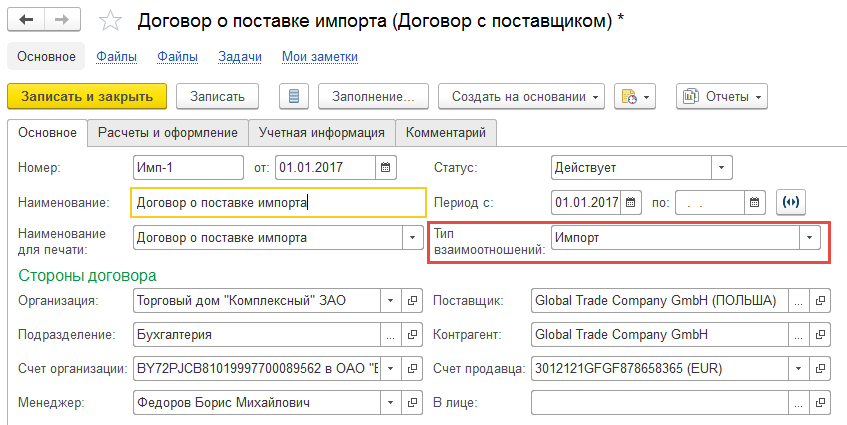This screenshot has height=425, width=847.
Task: Expand the Статус dropdown
Action: pos(721,167)
